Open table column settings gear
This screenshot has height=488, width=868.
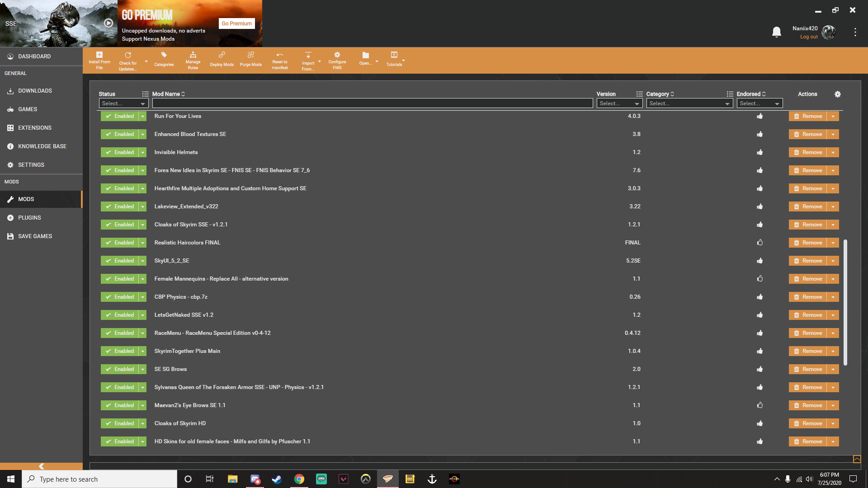[838, 94]
